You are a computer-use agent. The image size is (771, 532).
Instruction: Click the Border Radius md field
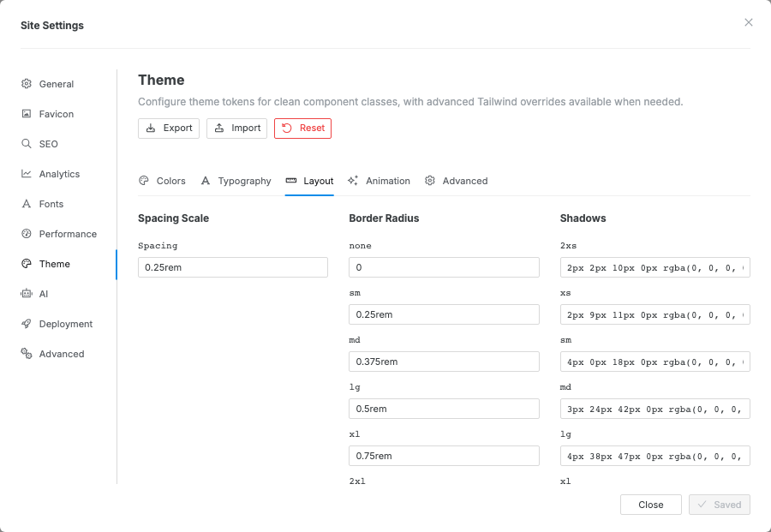click(x=444, y=362)
